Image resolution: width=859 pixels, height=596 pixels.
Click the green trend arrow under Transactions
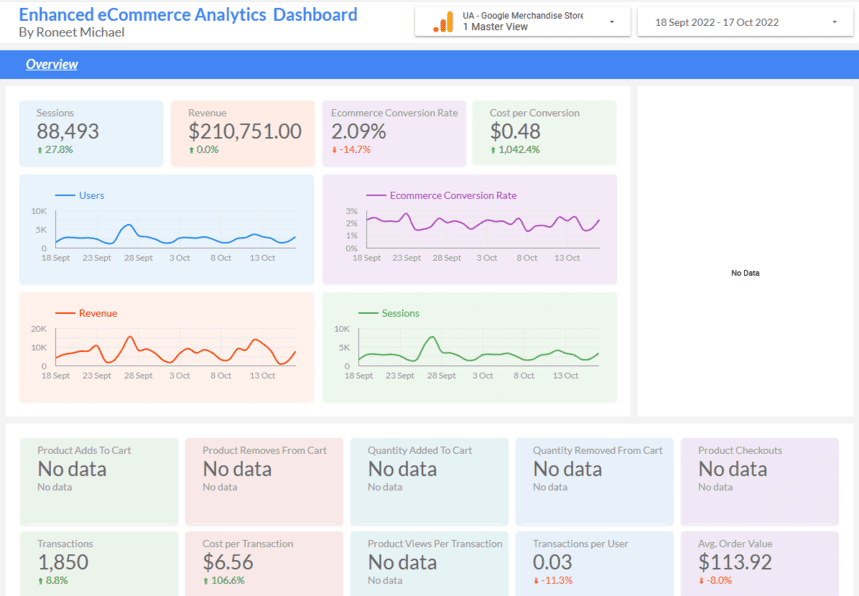41,580
